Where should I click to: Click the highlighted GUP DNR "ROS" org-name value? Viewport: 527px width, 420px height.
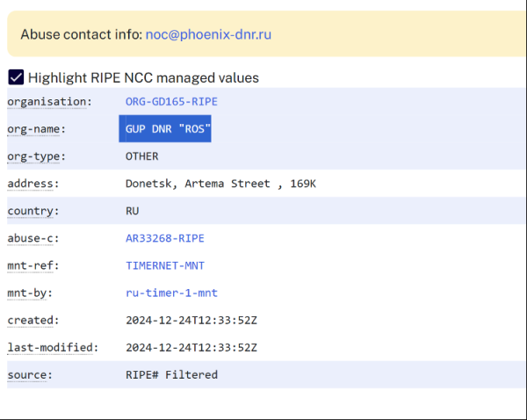click(168, 129)
